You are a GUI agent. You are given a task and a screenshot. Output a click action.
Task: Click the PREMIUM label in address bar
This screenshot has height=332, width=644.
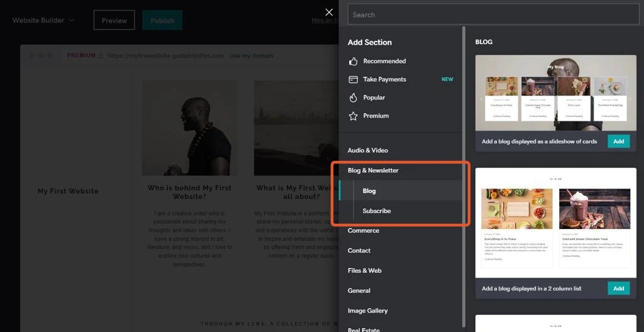(x=81, y=55)
